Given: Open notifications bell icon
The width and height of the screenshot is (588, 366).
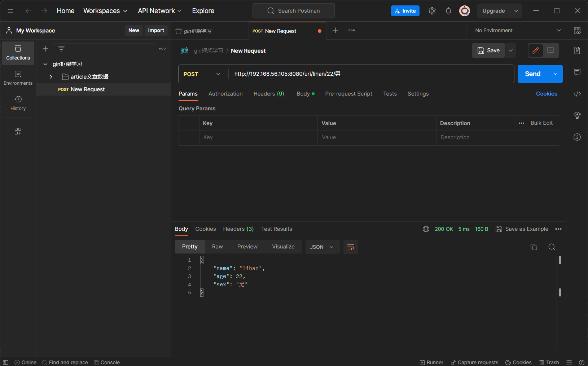Looking at the screenshot, I should (x=448, y=11).
